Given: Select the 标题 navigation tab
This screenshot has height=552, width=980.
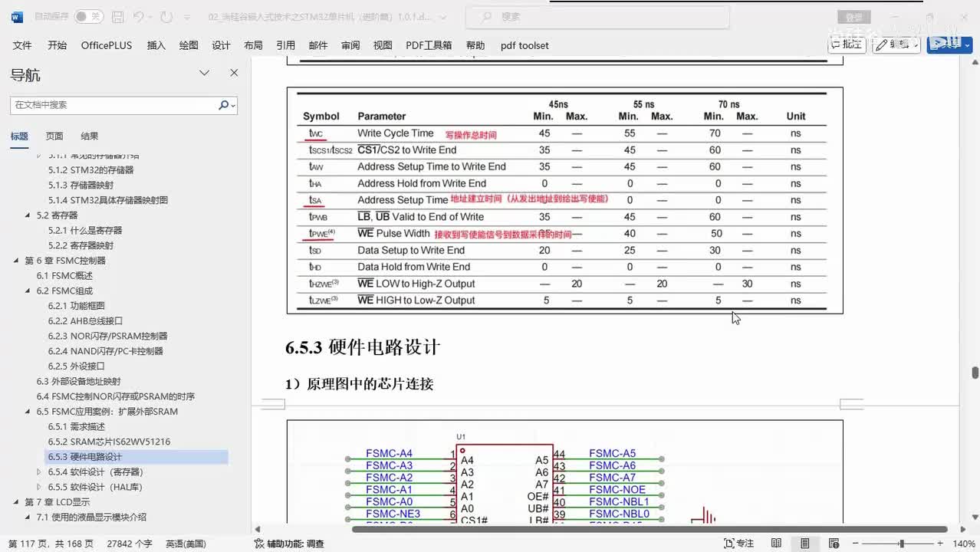Looking at the screenshot, I should point(19,136).
